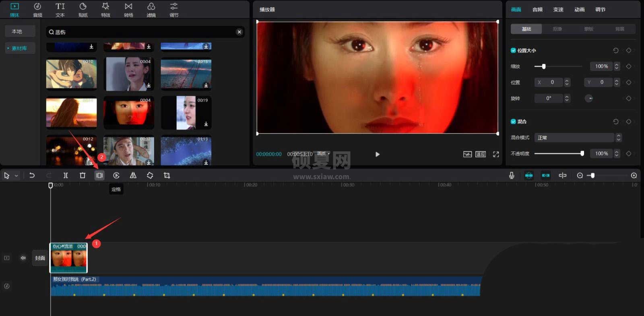Click the search field containing 悲伤
The width and height of the screenshot is (644, 316).
(145, 32)
